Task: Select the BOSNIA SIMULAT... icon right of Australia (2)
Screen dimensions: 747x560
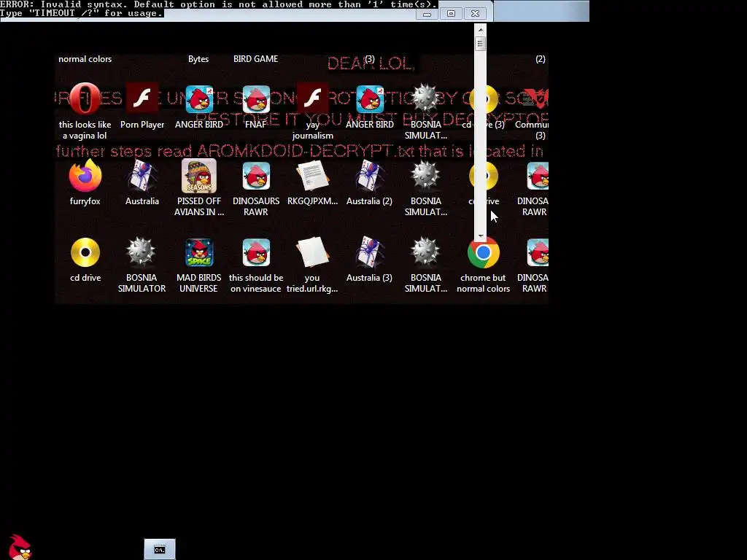Action: coord(425,176)
